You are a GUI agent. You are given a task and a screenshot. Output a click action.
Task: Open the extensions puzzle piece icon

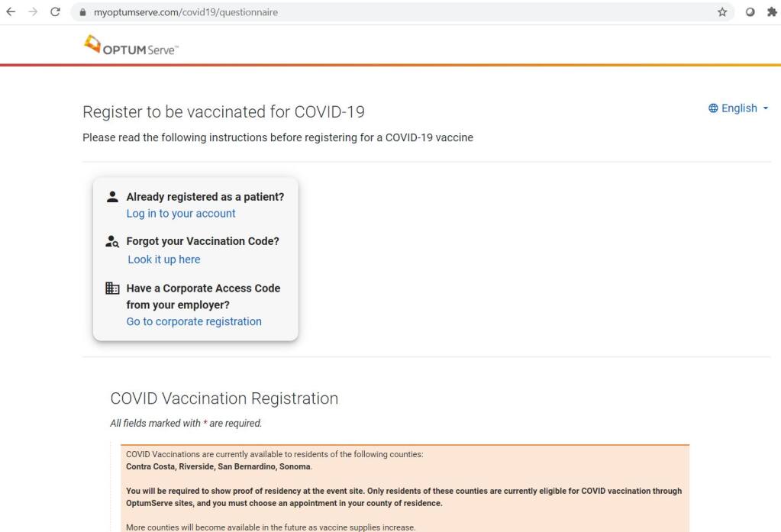[x=772, y=12]
